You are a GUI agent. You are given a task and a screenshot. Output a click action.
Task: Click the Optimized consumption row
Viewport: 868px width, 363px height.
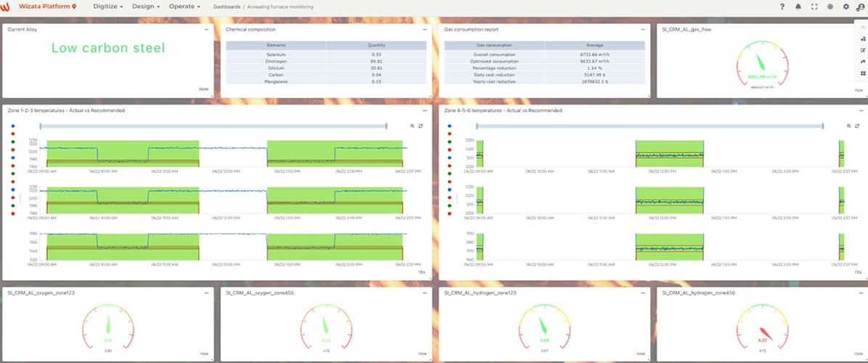tap(545, 62)
